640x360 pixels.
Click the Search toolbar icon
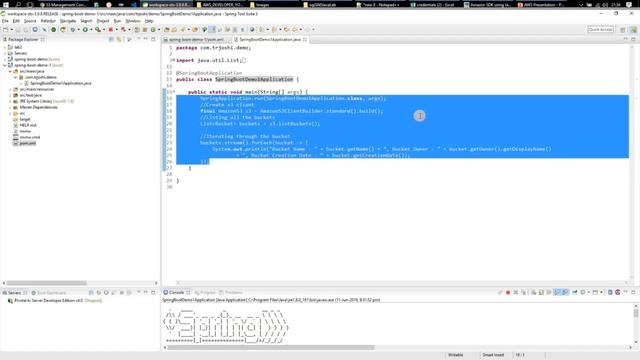[182, 29]
